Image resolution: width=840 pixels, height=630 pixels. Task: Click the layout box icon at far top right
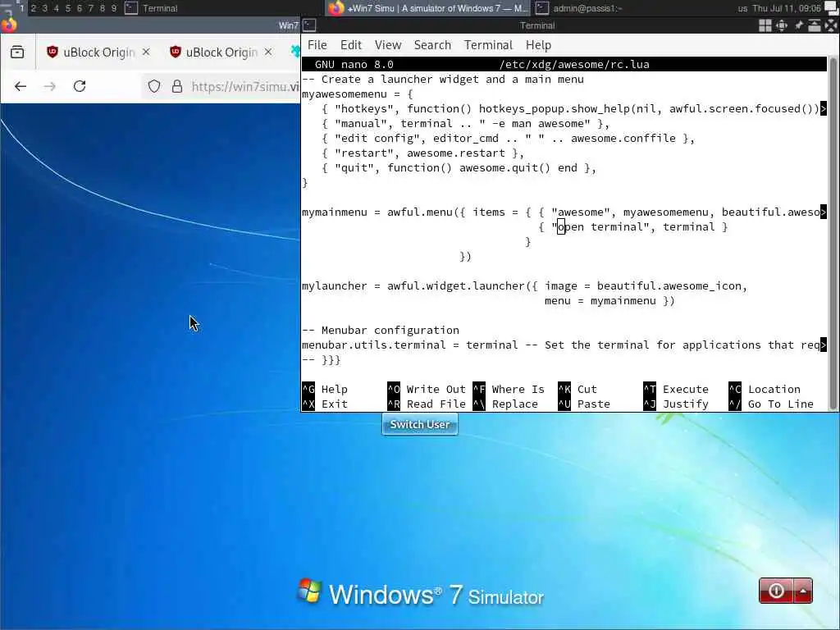832,8
